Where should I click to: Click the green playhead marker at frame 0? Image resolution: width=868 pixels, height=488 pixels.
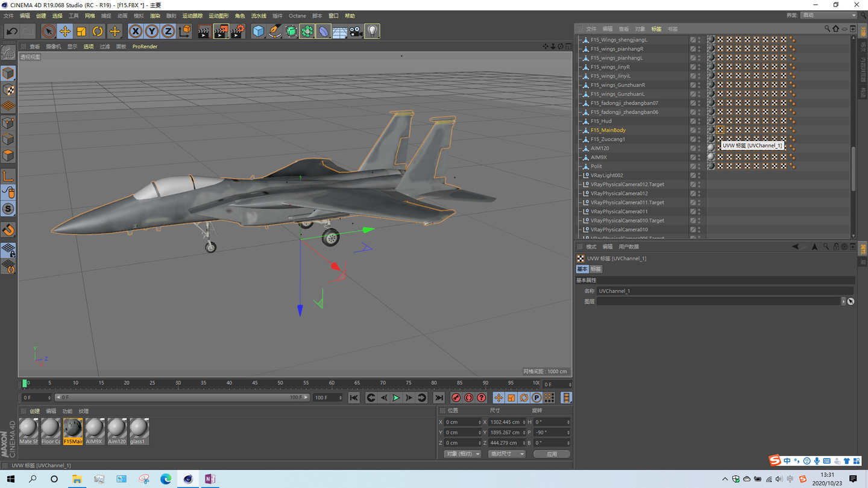(25, 383)
